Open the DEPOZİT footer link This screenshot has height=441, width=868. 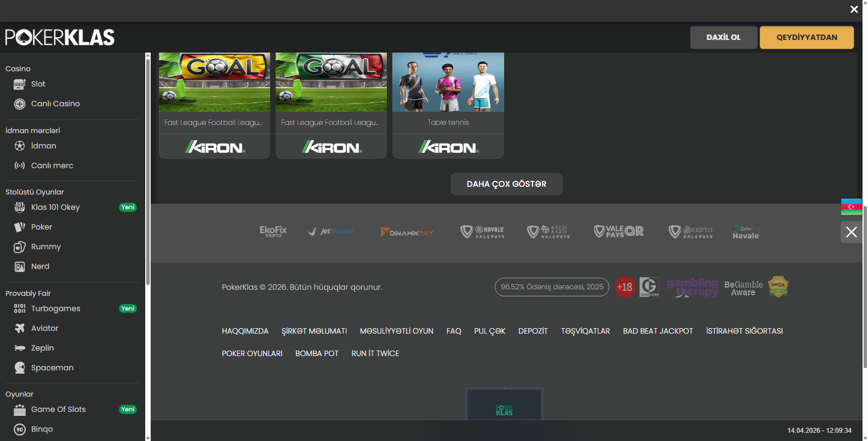(x=533, y=331)
